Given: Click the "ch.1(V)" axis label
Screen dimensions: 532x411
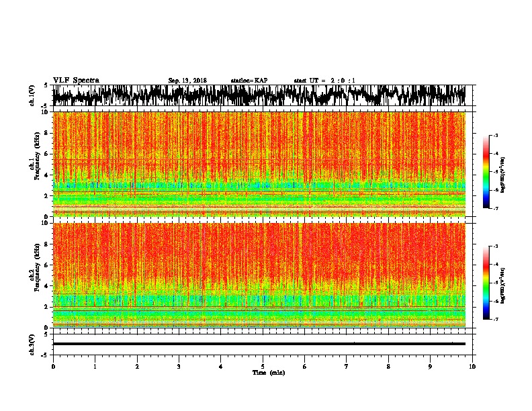Looking at the screenshot, I should pyautogui.click(x=32, y=95).
